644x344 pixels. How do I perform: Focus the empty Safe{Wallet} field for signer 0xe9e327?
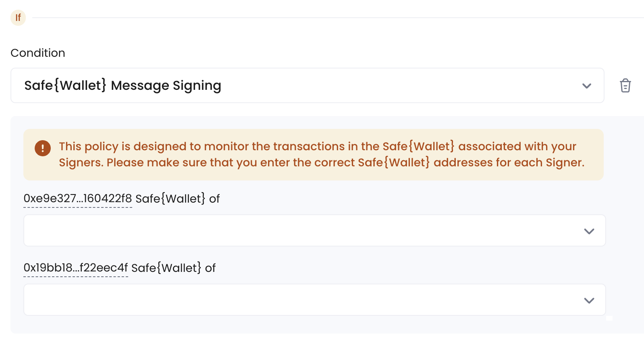298,231
